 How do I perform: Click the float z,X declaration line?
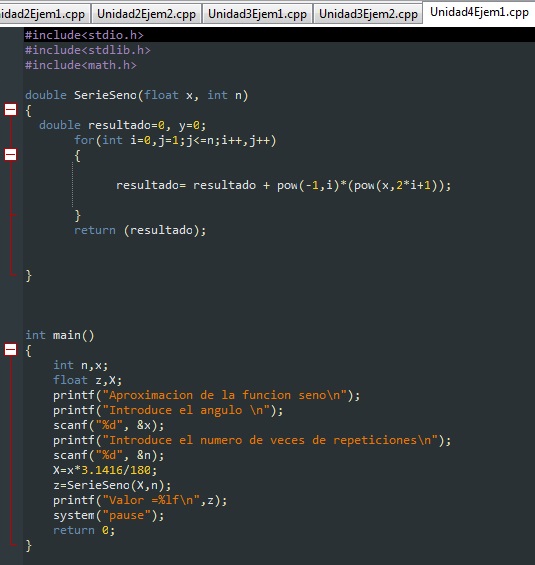click(88, 380)
